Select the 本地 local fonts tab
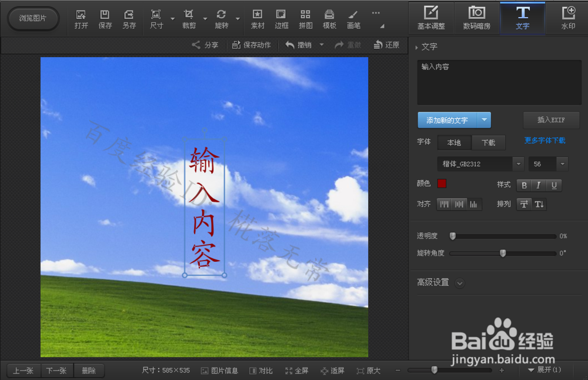This screenshot has height=380, width=588. click(454, 142)
